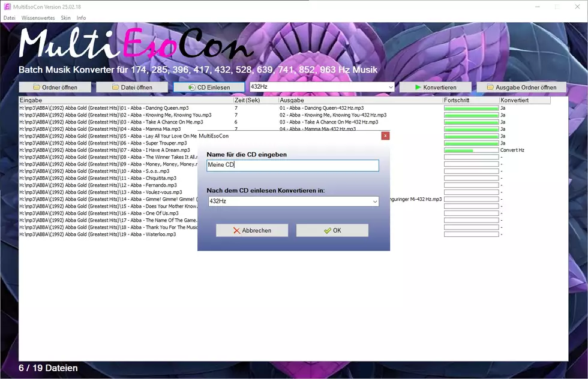Select row 01 - Abba - Dancing Queen.mp3
Viewport: 588px width, 379px height.
104,108
